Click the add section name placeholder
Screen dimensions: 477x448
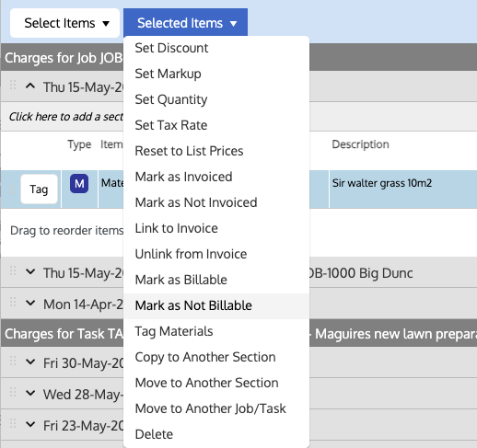pyautogui.click(x=66, y=117)
